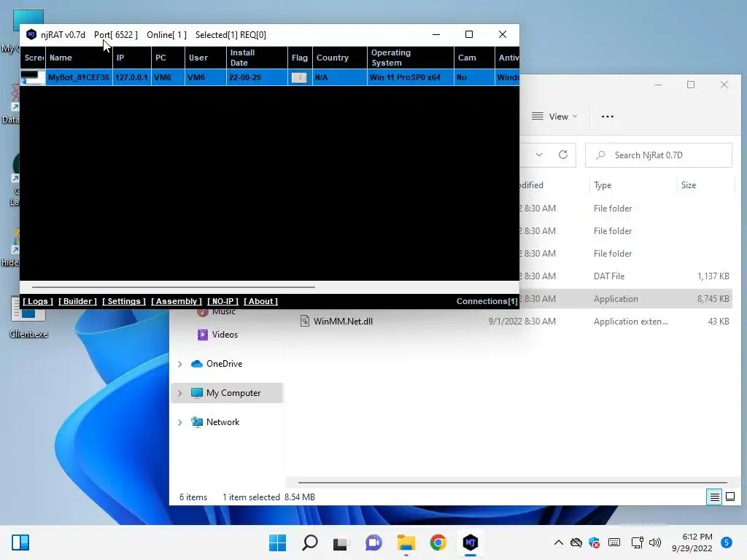This screenshot has height=560, width=747.
Task: Click the WinMM.Net.dll file icon
Action: pyautogui.click(x=304, y=321)
